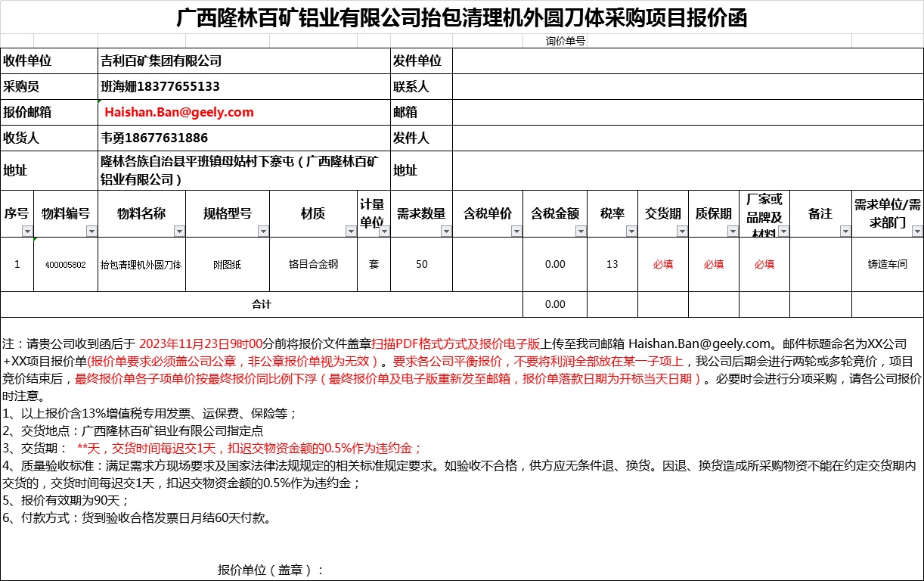Select the 吉利百矿集团有限公司 cell

click(x=243, y=61)
